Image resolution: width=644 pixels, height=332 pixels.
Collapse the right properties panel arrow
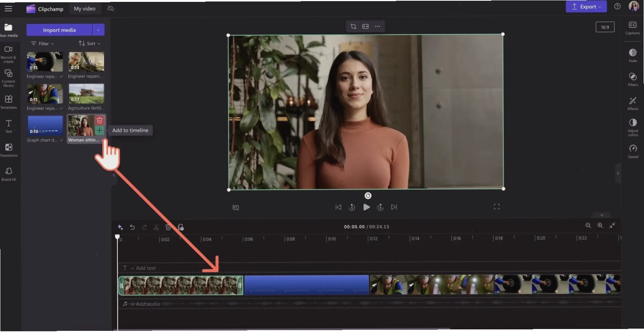[x=618, y=173]
